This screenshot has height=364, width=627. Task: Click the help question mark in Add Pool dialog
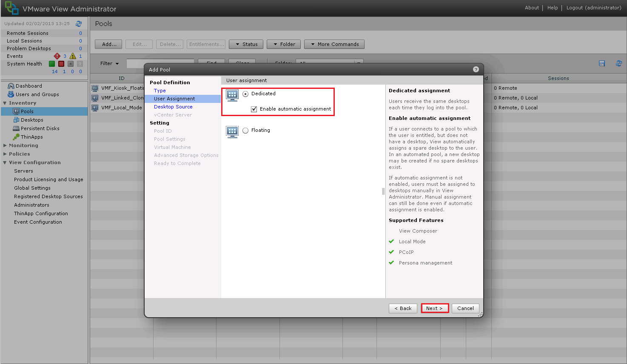pos(476,69)
